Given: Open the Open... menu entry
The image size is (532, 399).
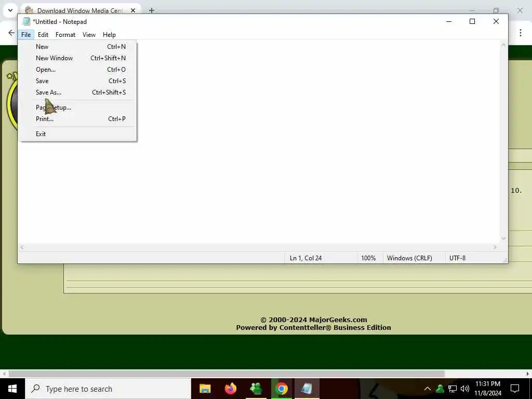Looking at the screenshot, I should pyautogui.click(x=78, y=70).
